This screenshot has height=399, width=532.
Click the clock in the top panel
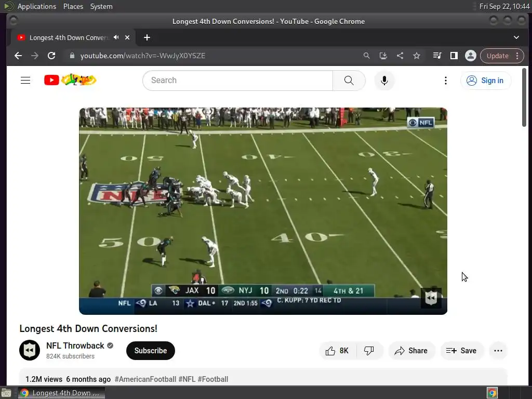[x=504, y=6]
